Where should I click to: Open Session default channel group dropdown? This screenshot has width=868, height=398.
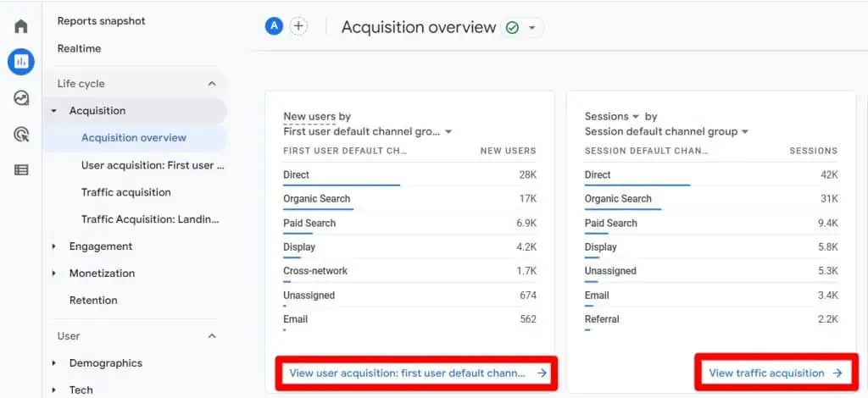click(x=666, y=131)
